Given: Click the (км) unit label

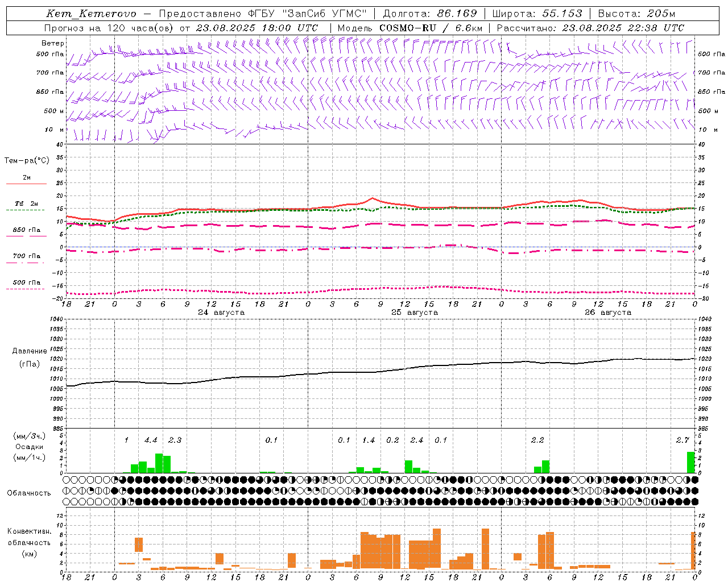Looking at the screenshot, I should pos(30,554).
